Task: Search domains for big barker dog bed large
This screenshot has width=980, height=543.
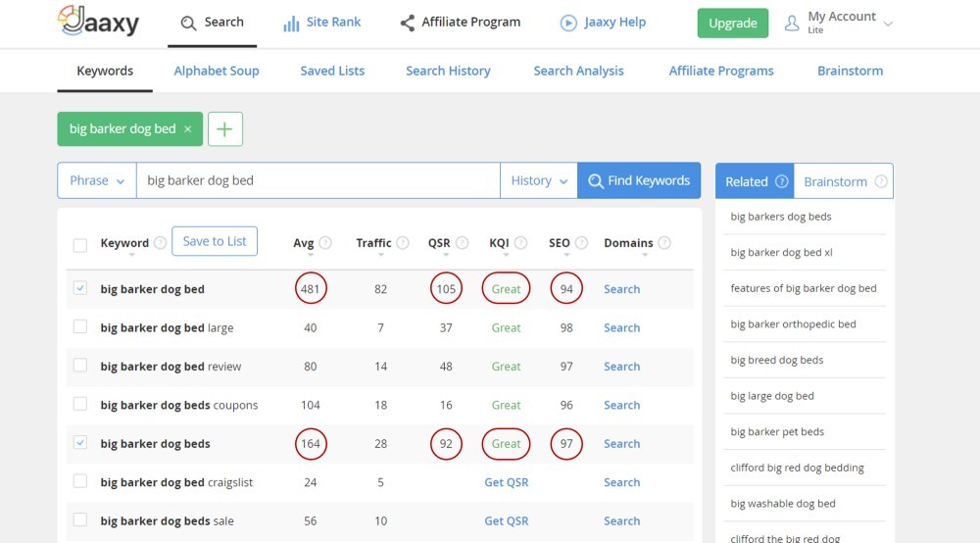Action: tap(622, 327)
